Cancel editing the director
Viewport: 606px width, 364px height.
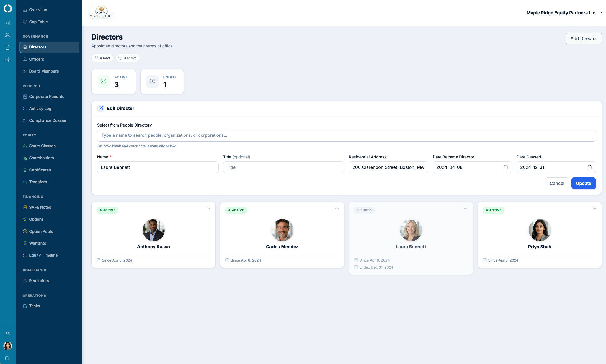pos(557,183)
